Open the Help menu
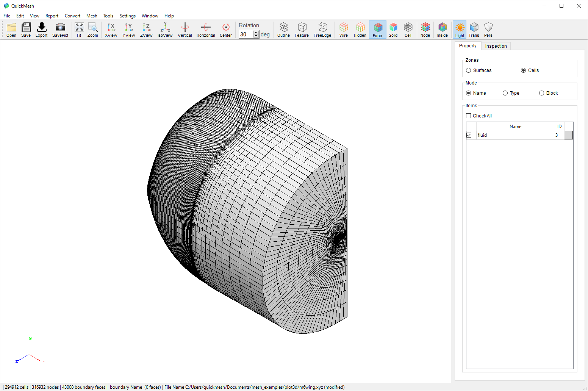This screenshot has width=588, height=391. (x=169, y=16)
